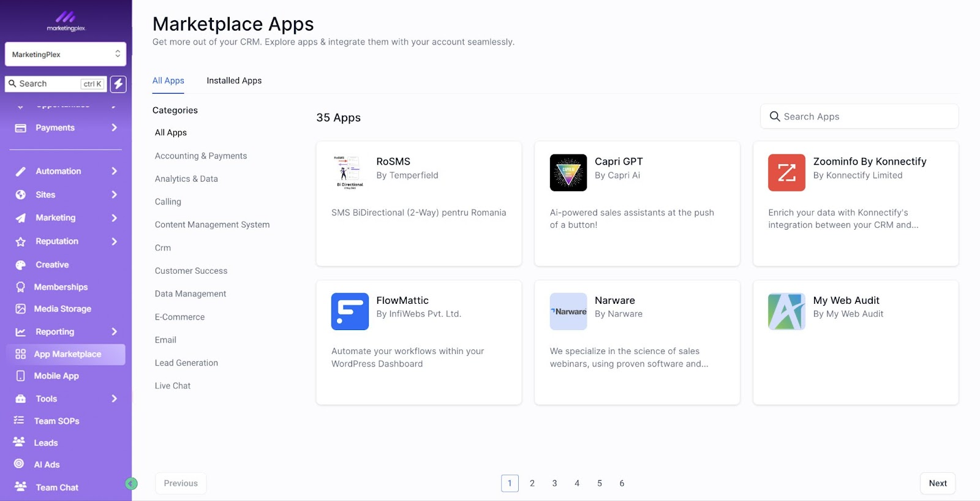Expand the Automation submenu chevron
This screenshot has width=980, height=501.
click(x=114, y=171)
